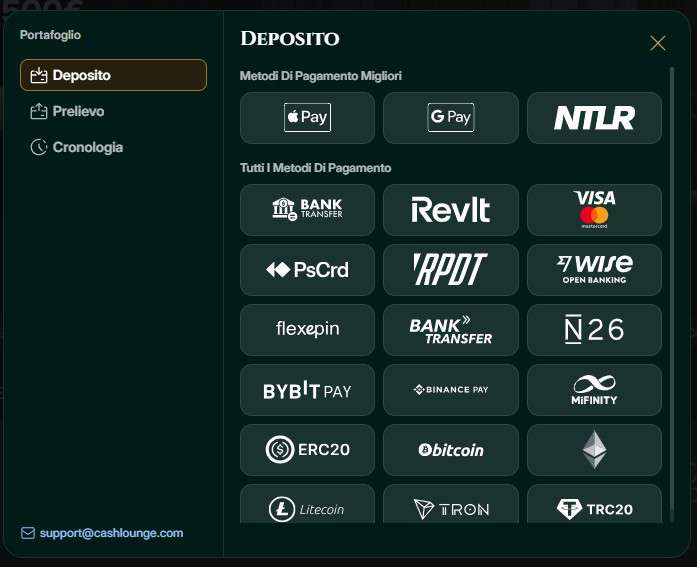This screenshot has height=567, width=697.
Task: Pick Wise Open Banking method
Action: click(x=594, y=270)
